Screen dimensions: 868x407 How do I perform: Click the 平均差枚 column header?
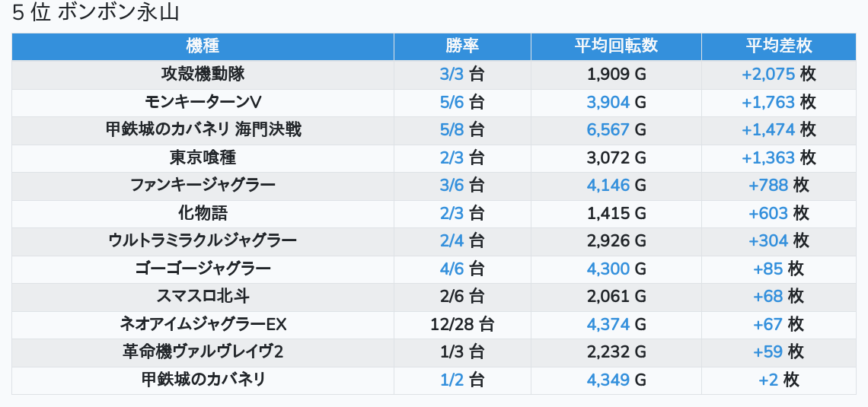pos(778,46)
